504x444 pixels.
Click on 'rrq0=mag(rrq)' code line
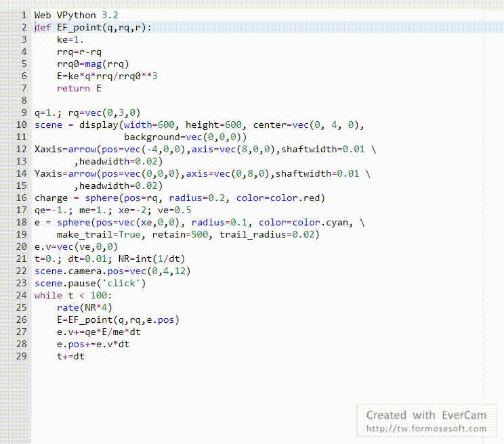click(93, 64)
